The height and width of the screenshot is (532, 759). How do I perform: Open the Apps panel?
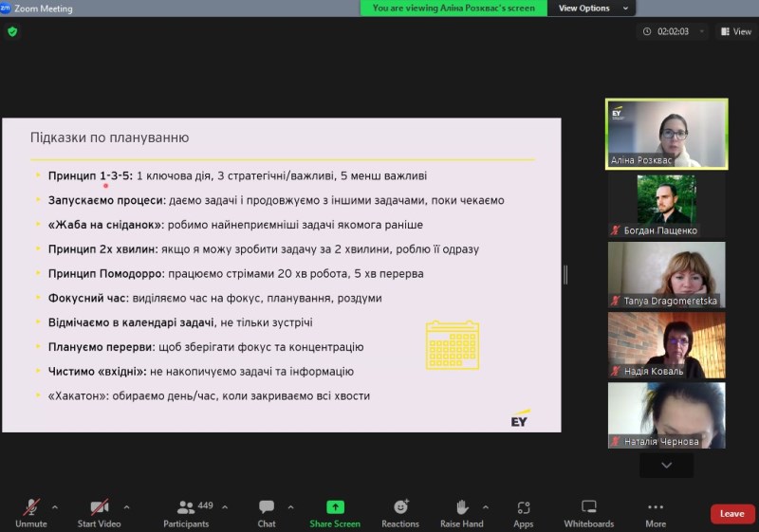pyautogui.click(x=524, y=514)
